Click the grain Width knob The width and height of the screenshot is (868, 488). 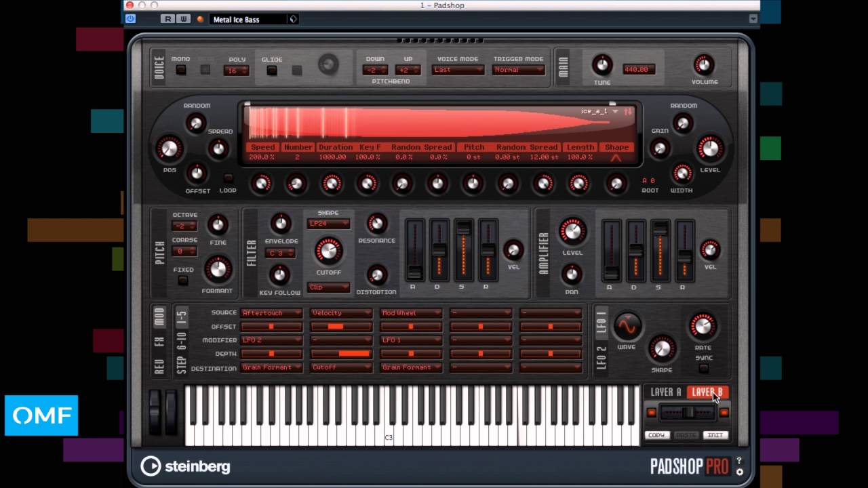tap(682, 174)
